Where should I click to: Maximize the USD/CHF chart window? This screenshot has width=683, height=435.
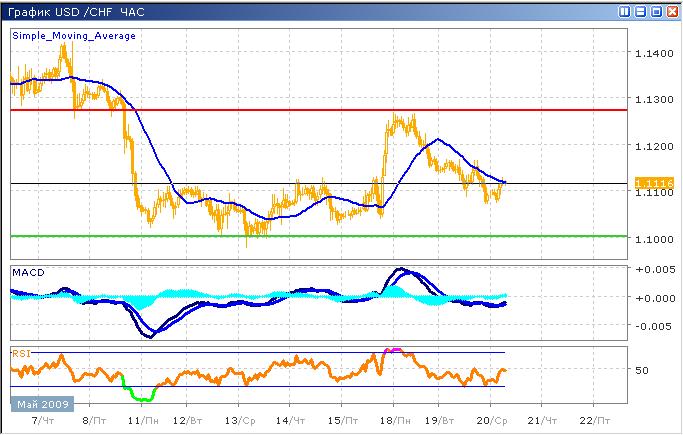pyautogui.click(x=656, y=12)
